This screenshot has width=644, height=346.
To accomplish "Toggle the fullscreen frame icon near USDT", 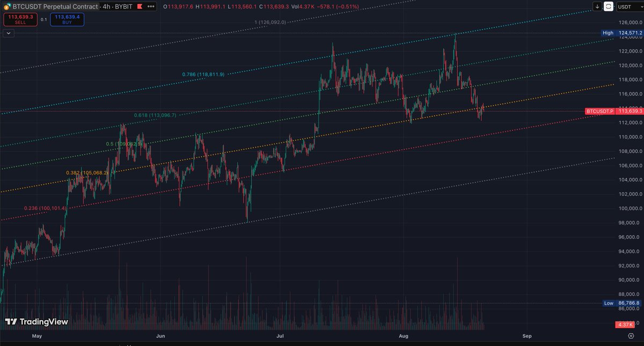I will click(x=609, y=6).
